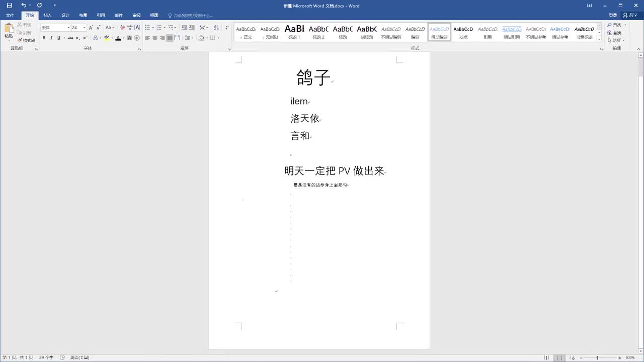Click the Paste (粘贴) clipboard icon
The image size is (644, 362).
point(9,31)
